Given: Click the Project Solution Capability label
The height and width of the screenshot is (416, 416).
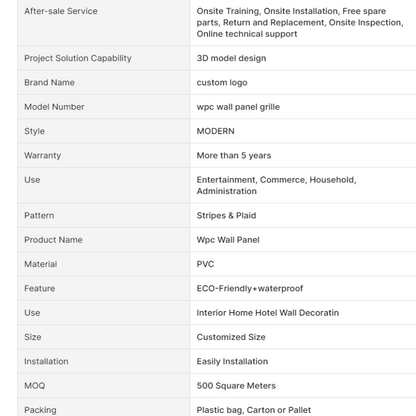Looking at the screenshot, I should (78, 58).
